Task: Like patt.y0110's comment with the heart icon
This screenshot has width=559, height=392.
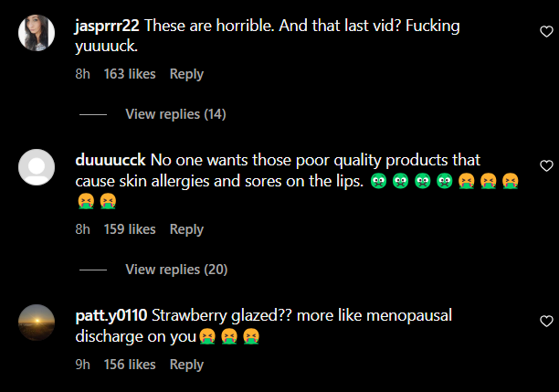Action: [x=546, y=322]
